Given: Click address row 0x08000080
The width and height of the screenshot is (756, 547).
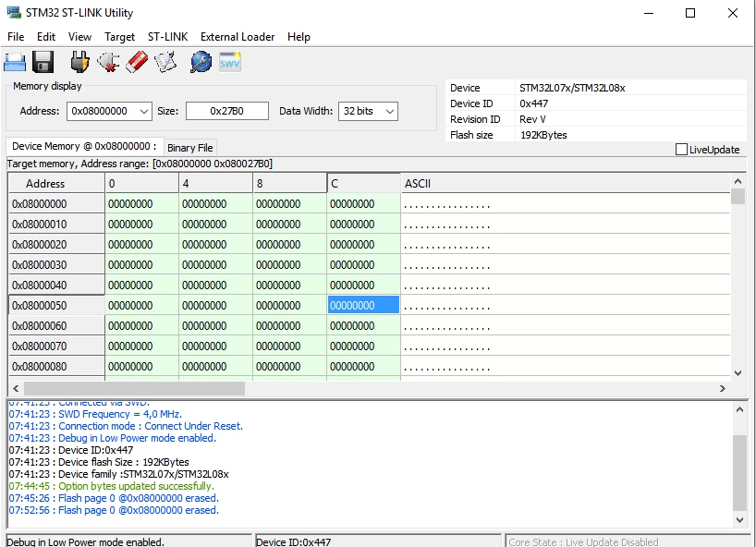Looking at the screenshot, I should (x=56, y=366).
